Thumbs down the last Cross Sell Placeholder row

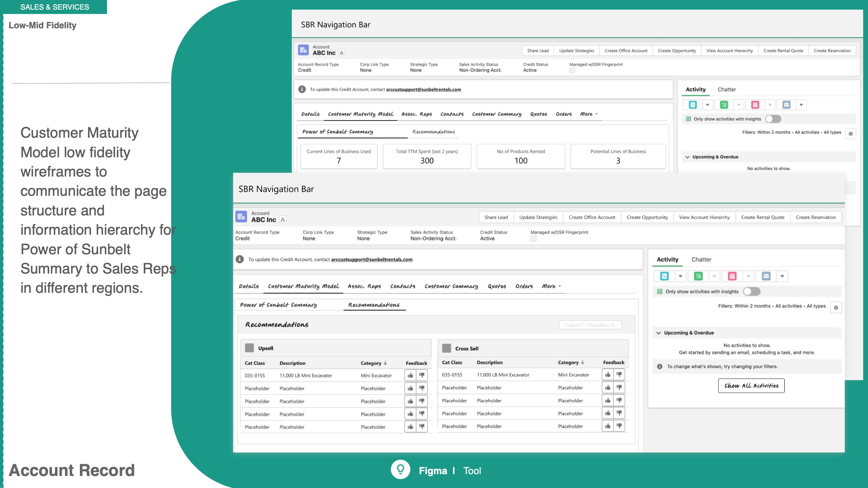pyautogui.click(x=619, y=426)
